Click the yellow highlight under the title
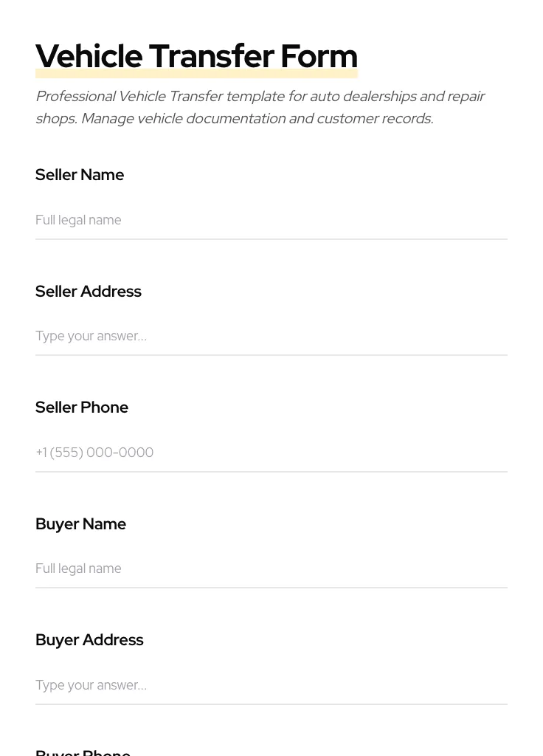 (196, 75)
